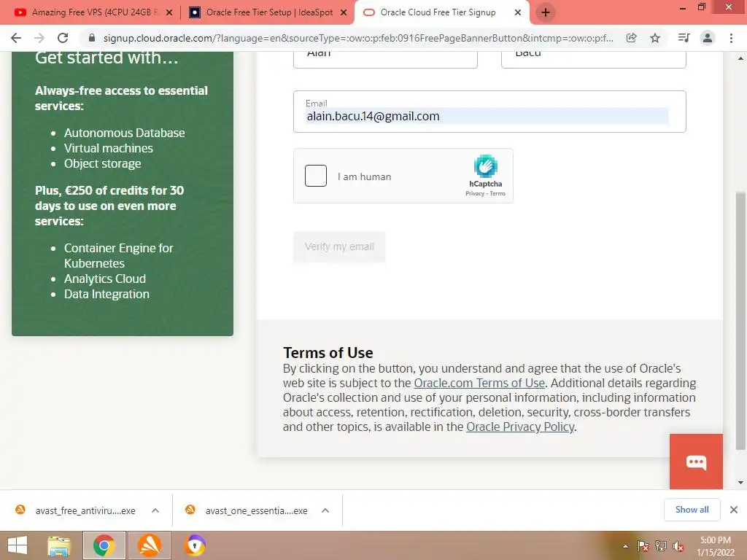Go forward with the browser arrow
Image resolution: width=747 pixels, height=560 pixels.
pyautogui.click(x=39, y=38)
